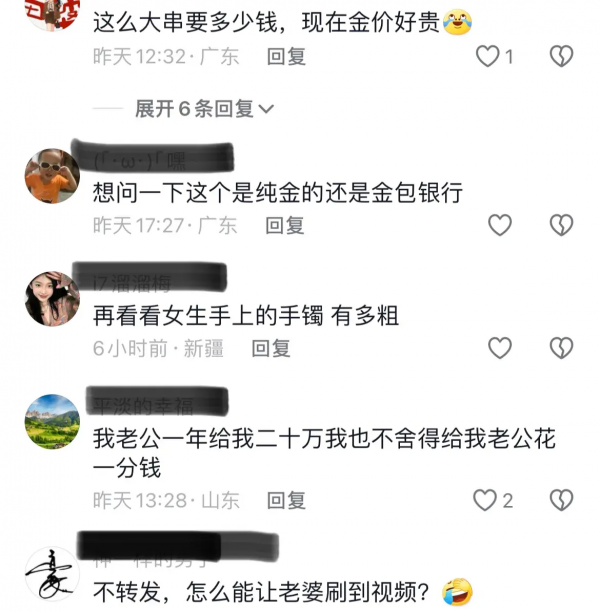Like the 山东 comment with 2 likes
The height and width of the screenshot is (612, 600).
click(x=485, y=500)
